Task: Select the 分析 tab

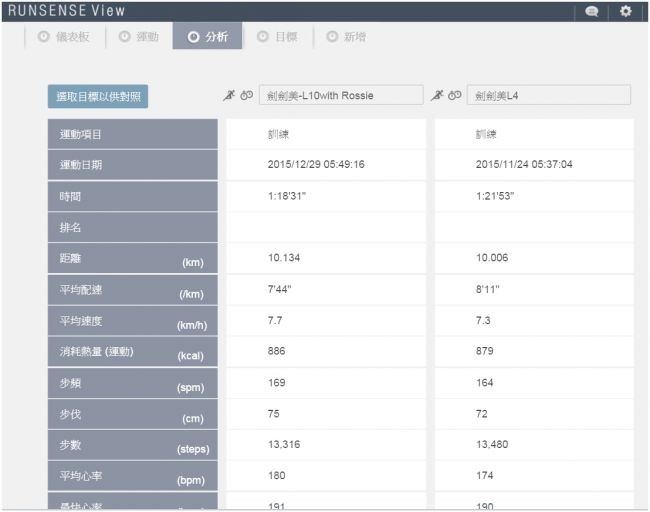Action: point(207,36)
